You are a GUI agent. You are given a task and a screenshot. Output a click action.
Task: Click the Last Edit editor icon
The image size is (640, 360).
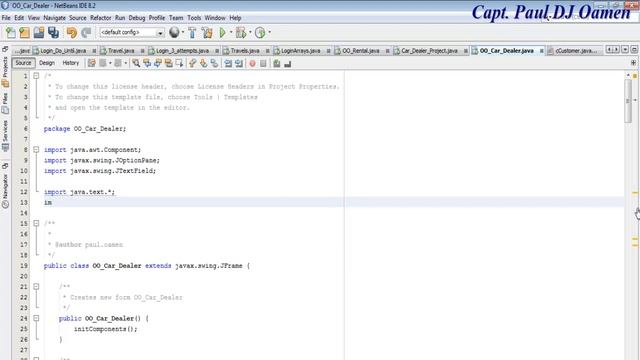[92, 63]
